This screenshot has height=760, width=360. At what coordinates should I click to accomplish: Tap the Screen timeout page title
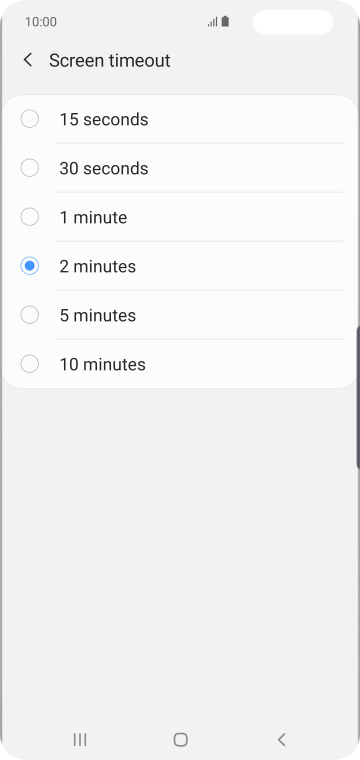pos(110,61)
